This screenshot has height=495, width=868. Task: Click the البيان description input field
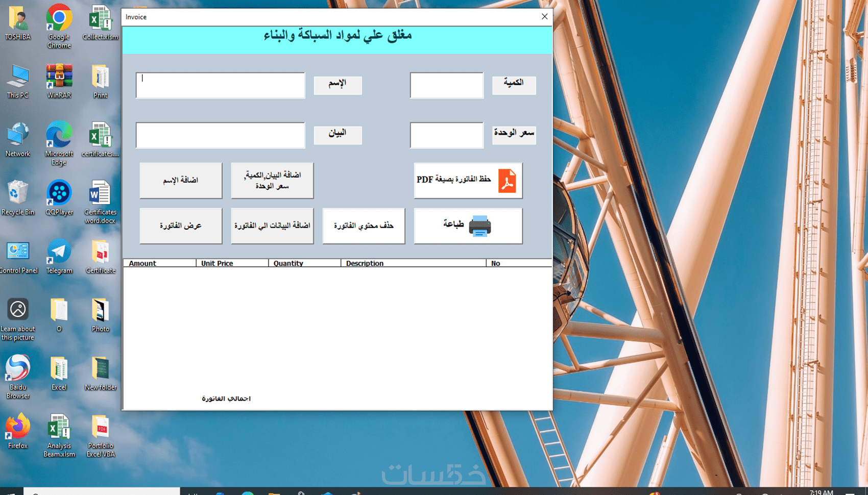pos(221,135)
